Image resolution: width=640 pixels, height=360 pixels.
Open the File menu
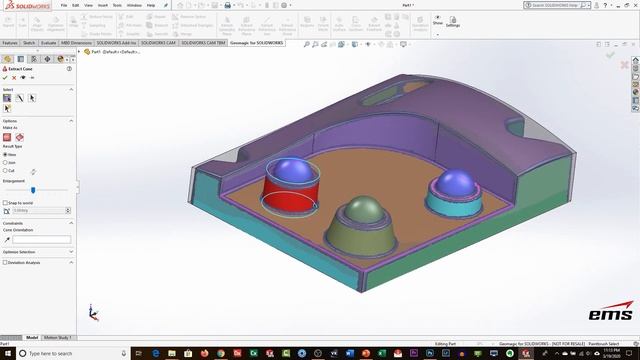(x=64, y=5)
